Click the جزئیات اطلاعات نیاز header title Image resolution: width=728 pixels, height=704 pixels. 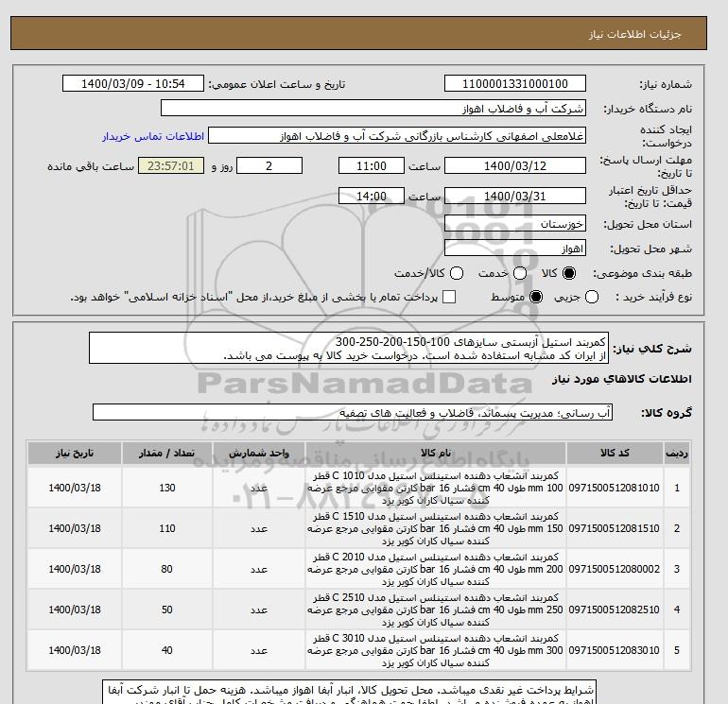[x=634, y=34]
